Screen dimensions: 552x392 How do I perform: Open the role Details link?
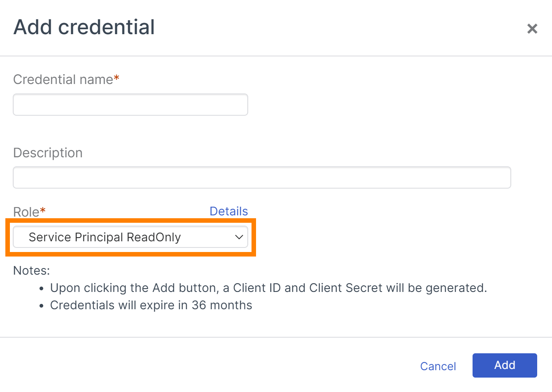tap(228, 211)
